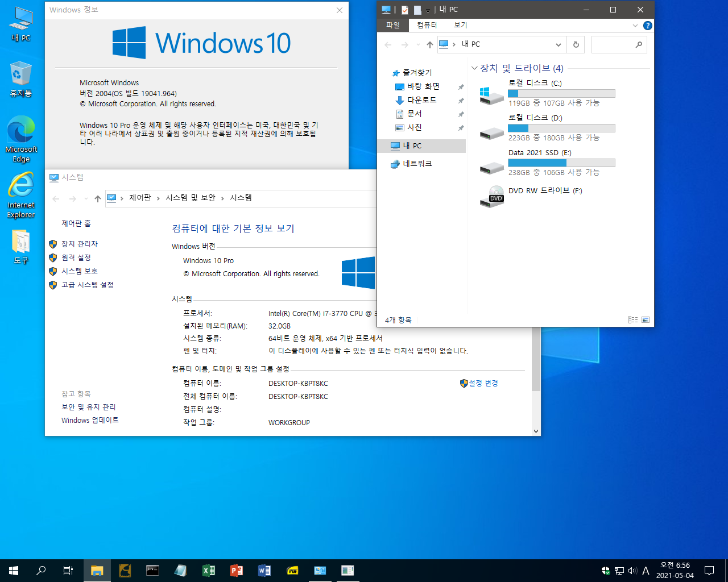The image size is (728, 582).
Task: Select DVD RW 드라이브 (F:)
Action: (x=532, y=197)
